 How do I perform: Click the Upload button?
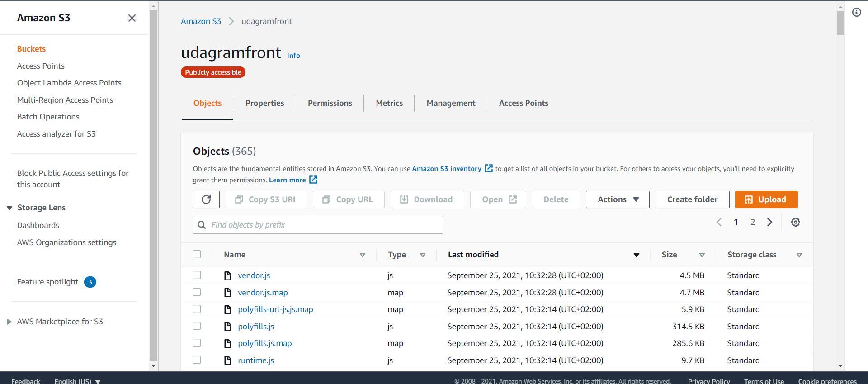tap(766, 199)
